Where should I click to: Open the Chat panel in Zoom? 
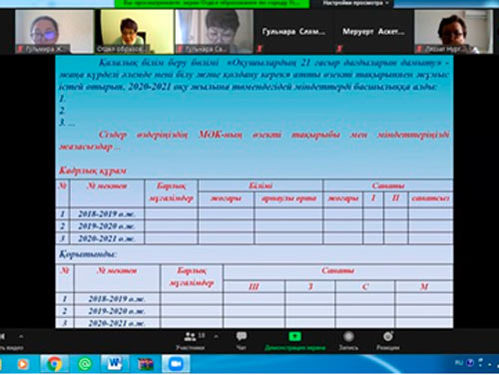click(x=241, y=341)
